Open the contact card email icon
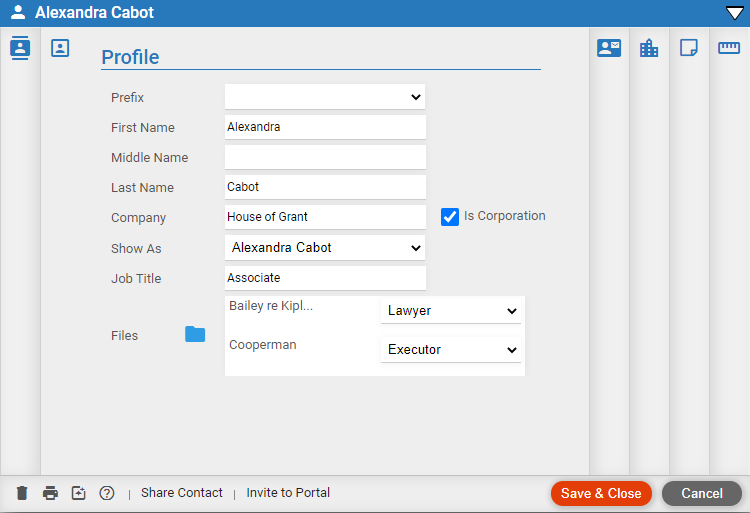 point(609,48)
